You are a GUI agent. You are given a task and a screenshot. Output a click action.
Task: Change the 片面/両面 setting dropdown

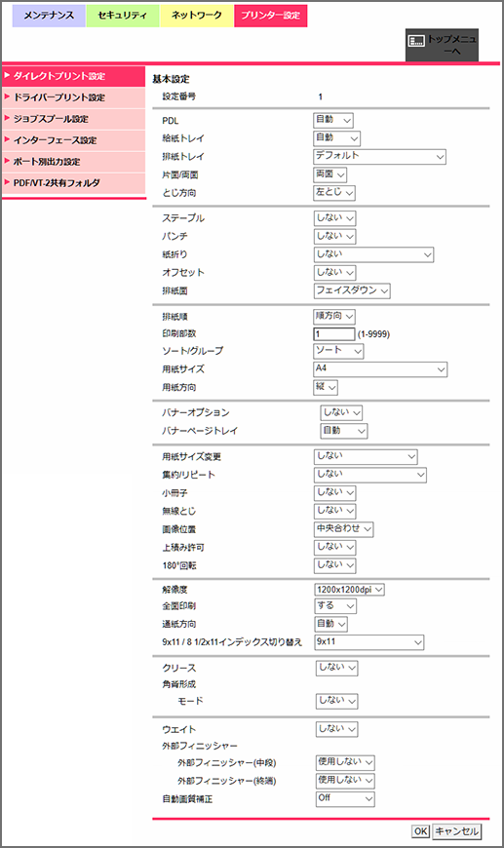(330, 174)
